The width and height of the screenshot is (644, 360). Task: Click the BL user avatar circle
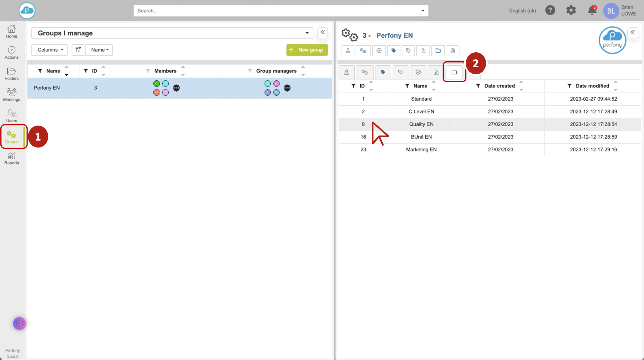[611, 11]
